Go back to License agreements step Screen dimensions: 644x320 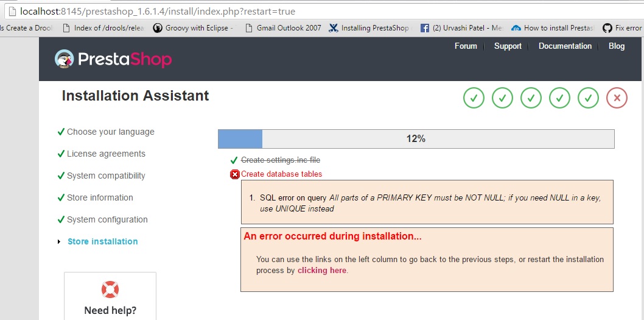[x=106, y=154]
